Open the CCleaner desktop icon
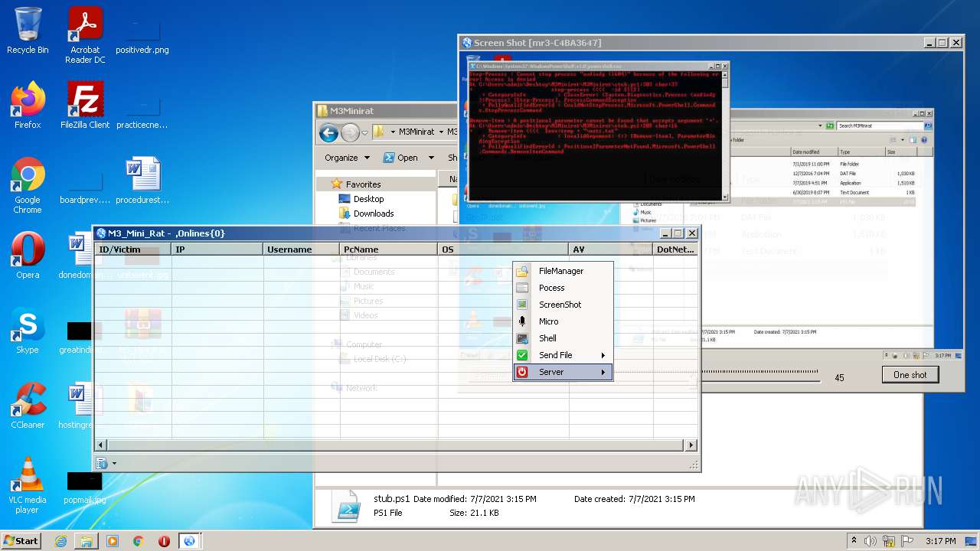Viewport: 980px width, 551px height. [x=28, y=405]
